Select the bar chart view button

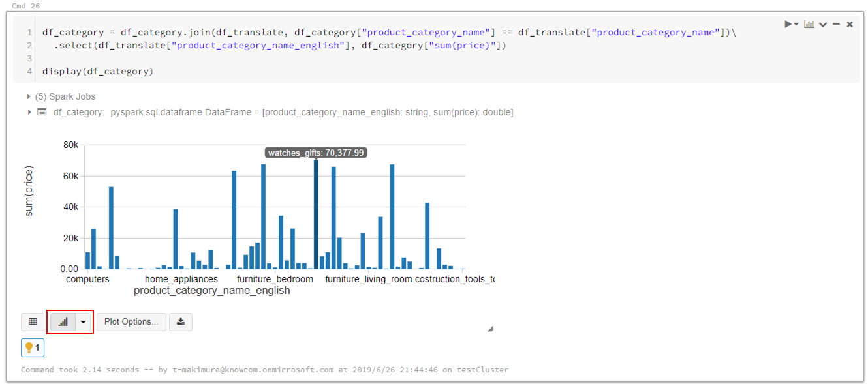(x=63, y=321)
